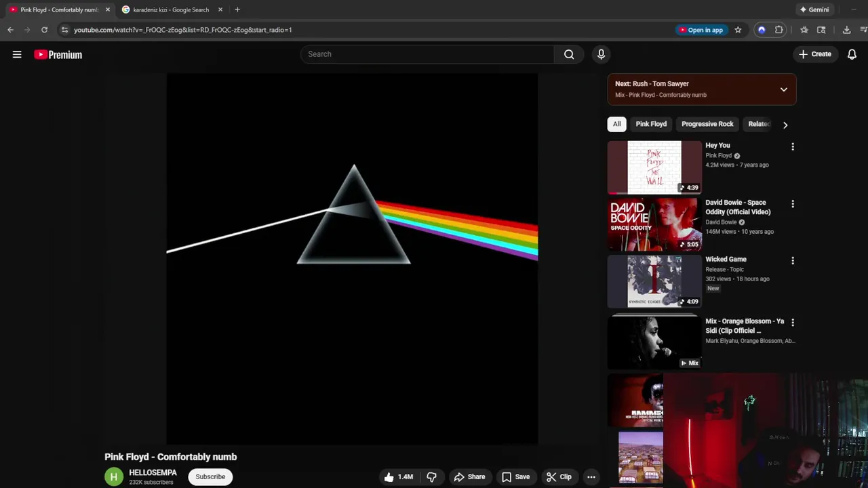Open more options for Mix - Orange Blossom
868x488 pixels.
[x=793, y=323]
